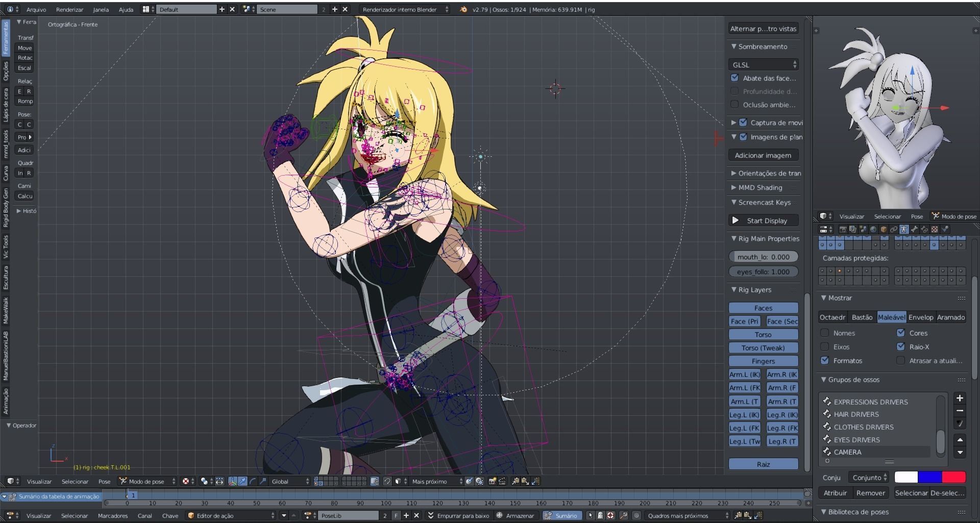Viewport: 980px width, 523px height.
Task: Open the Renderizar menu
Action: [x=69, y=9]
